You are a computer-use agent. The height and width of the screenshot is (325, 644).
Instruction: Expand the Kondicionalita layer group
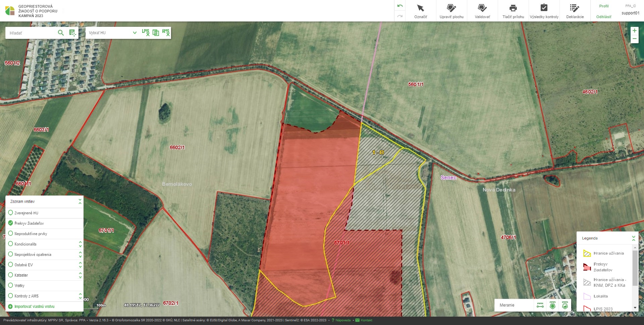point(80,244)
